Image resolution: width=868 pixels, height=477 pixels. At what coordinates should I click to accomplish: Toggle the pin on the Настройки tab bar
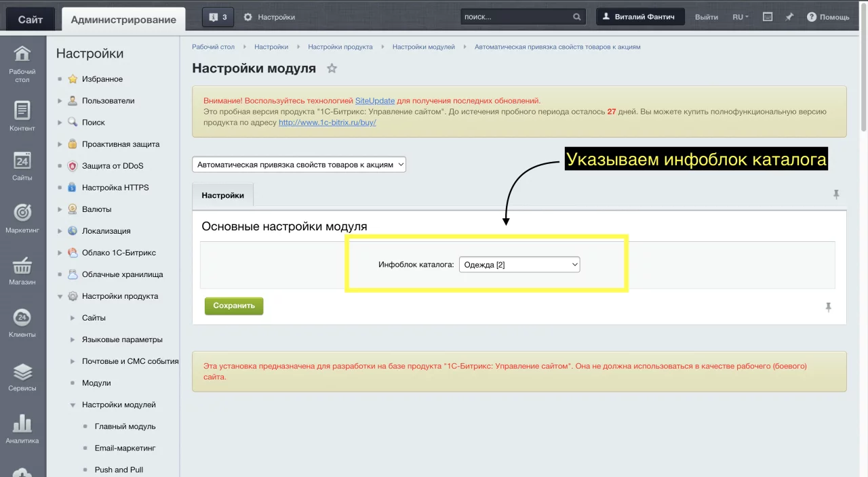click(x=836, y=194)
